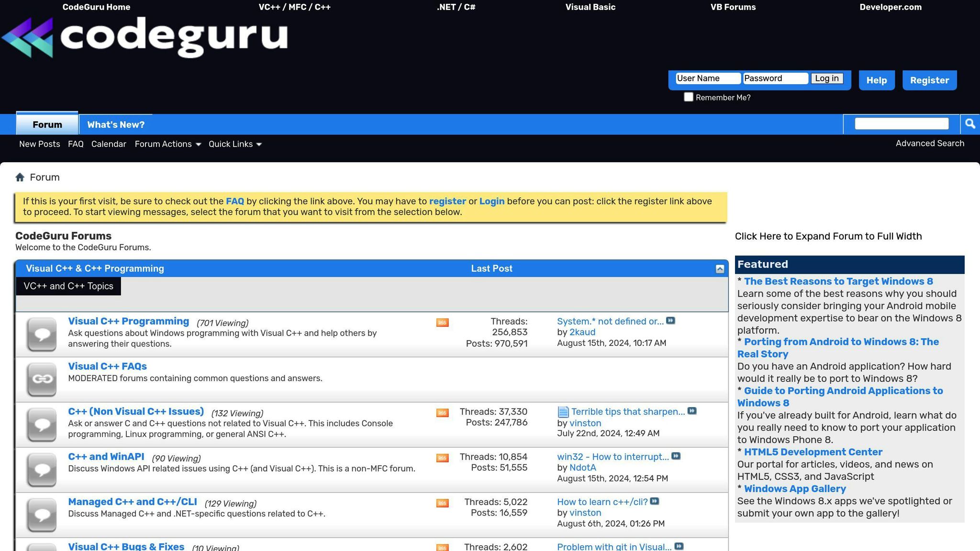This screenshot has height=551, width=980.
Task: Switch to the What's New? tab
Action: [115, 124]
